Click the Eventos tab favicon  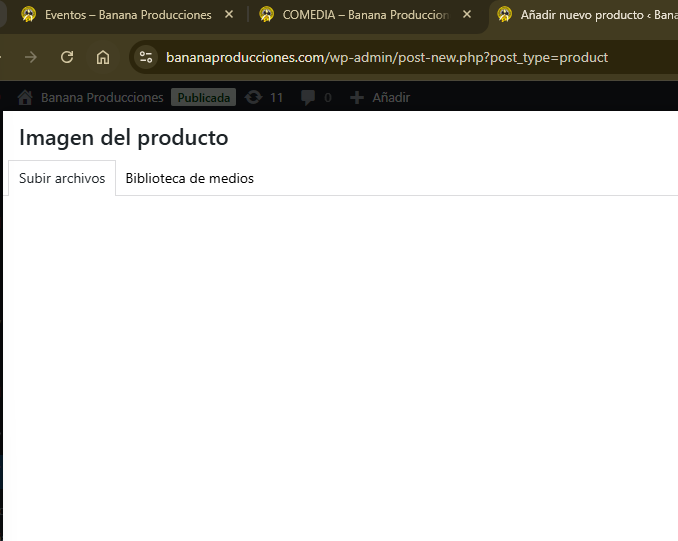(x=29, y=15)
